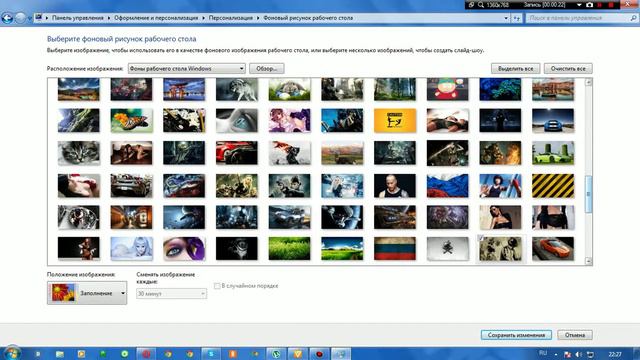Select the grey kitten wallpaper
This screenshot has height=360, width=640.
[79, 153]
